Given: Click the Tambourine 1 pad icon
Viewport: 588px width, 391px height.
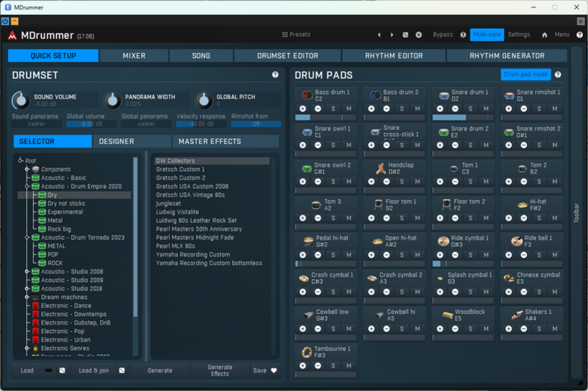Looking at the screenshot, I should click(307, 352).
